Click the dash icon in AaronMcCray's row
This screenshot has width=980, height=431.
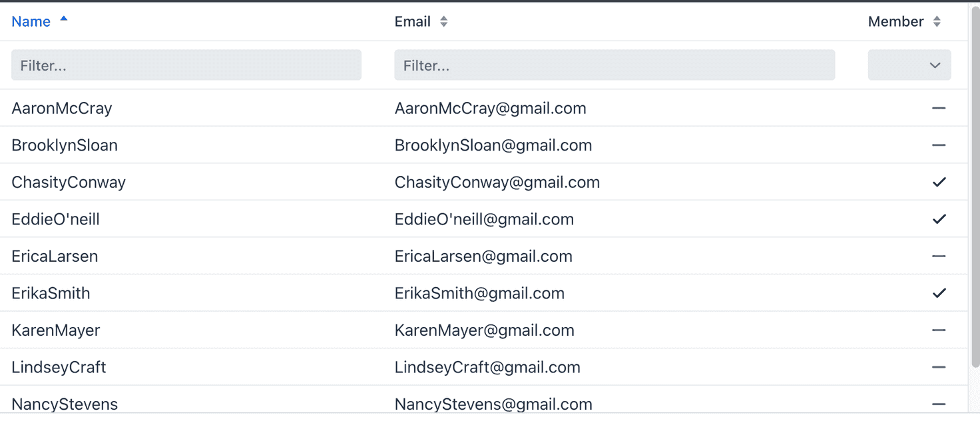[939, 108]
